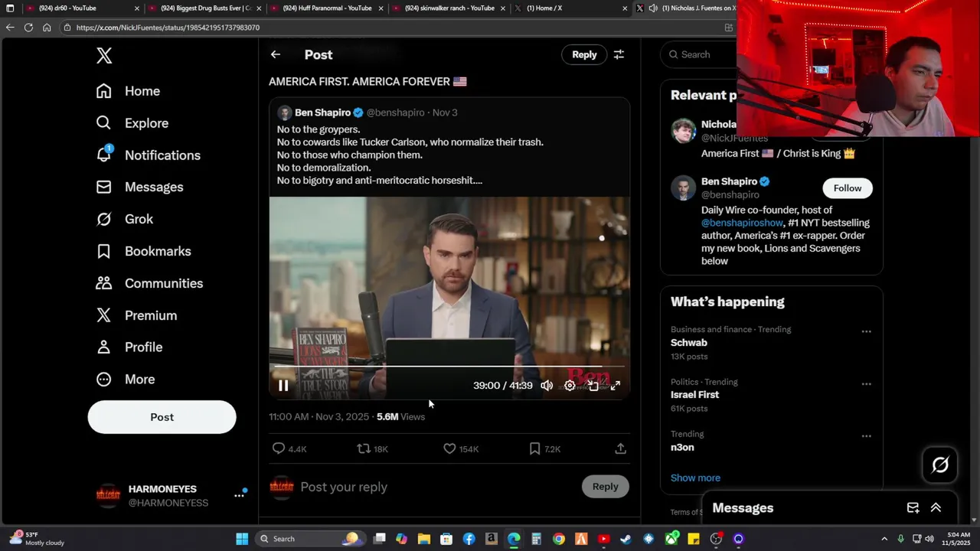Expand video to fullscreen

[615, 386]
